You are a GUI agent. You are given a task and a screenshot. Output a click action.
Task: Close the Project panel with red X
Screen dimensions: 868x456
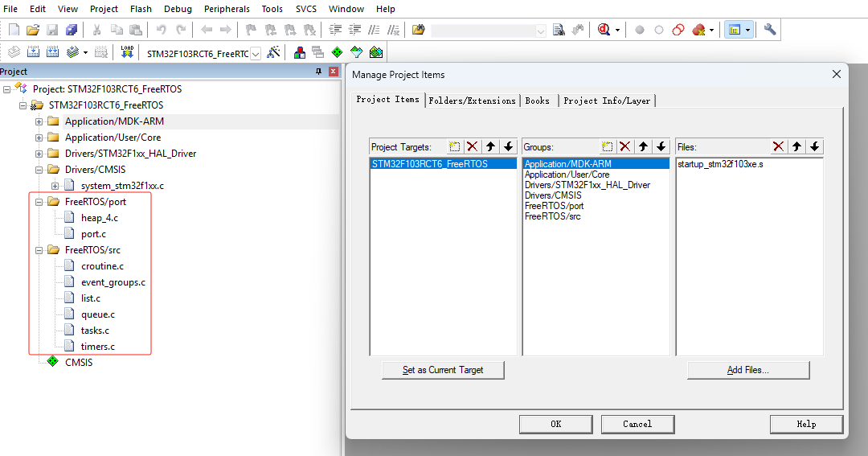pyautogui.click(x=334, y=72)
